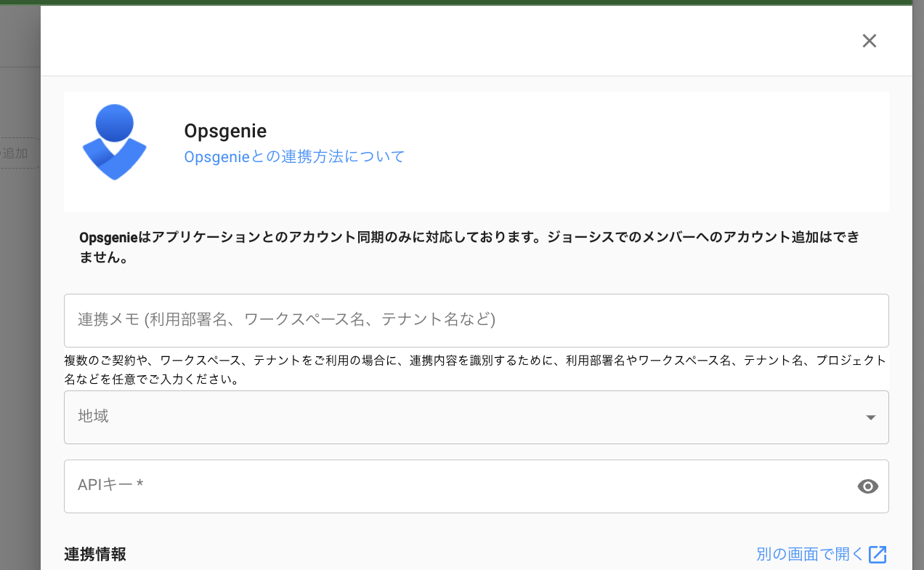This screenshot has height=570, width=924.
Task: Click the 連携情報 section heading
Action: (x=95, y=554)
